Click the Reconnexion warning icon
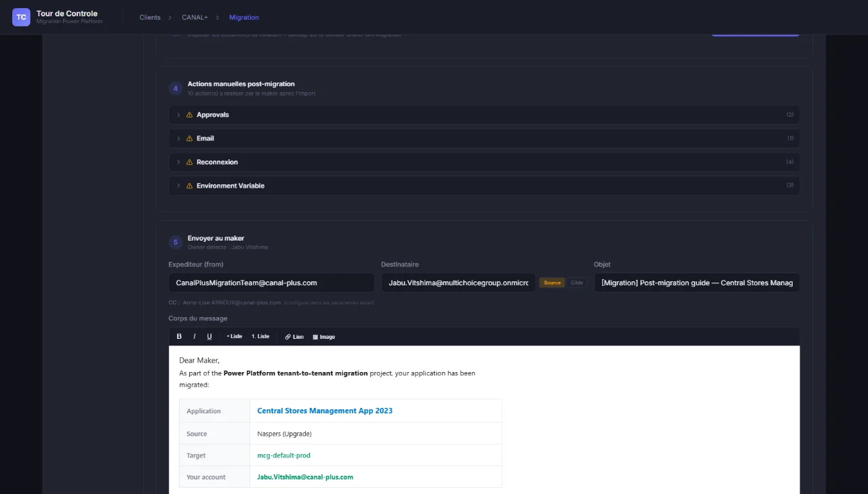This screenshot has height=494, width=868. 189,162
